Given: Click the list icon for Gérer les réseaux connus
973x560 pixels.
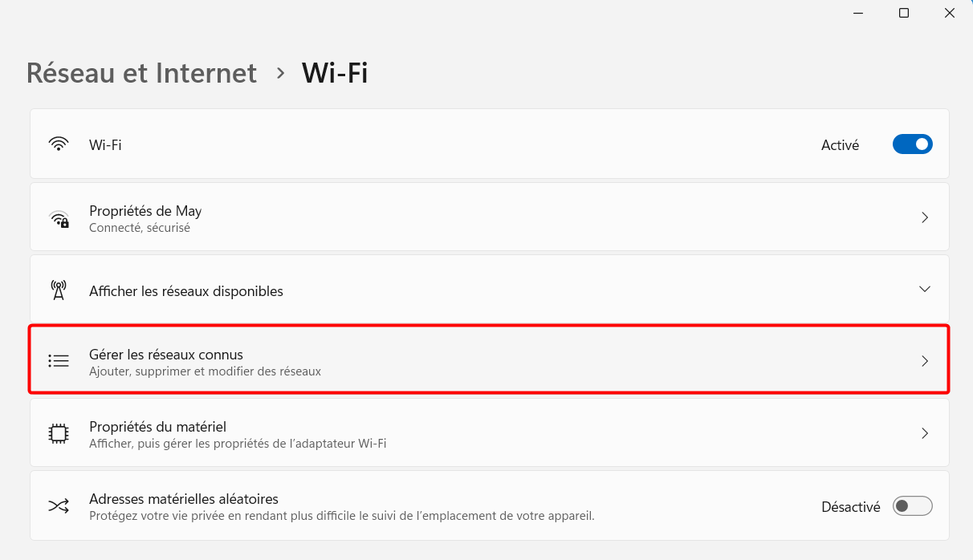Looking at the screenshot, I should click(59, 361).
